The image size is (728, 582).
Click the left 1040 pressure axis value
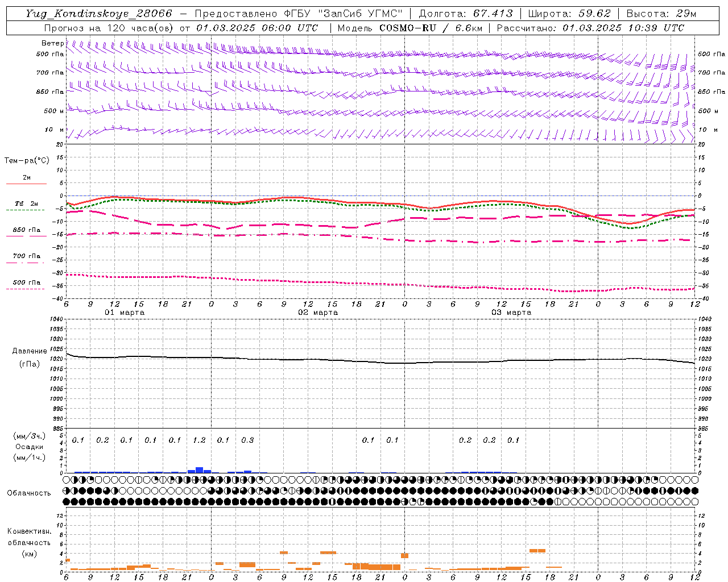click(x=57, y=319)
